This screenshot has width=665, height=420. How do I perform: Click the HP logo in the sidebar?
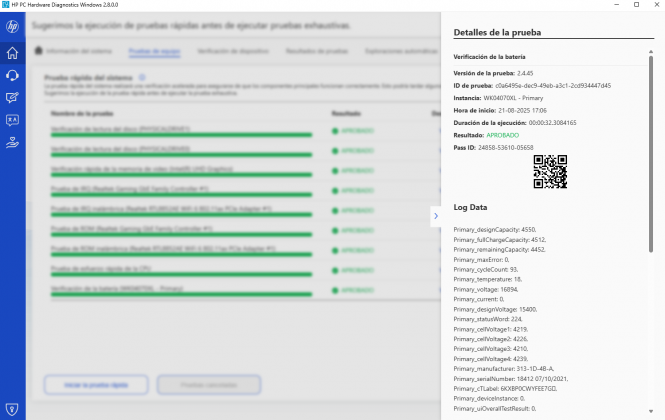(x=12, y=27)
